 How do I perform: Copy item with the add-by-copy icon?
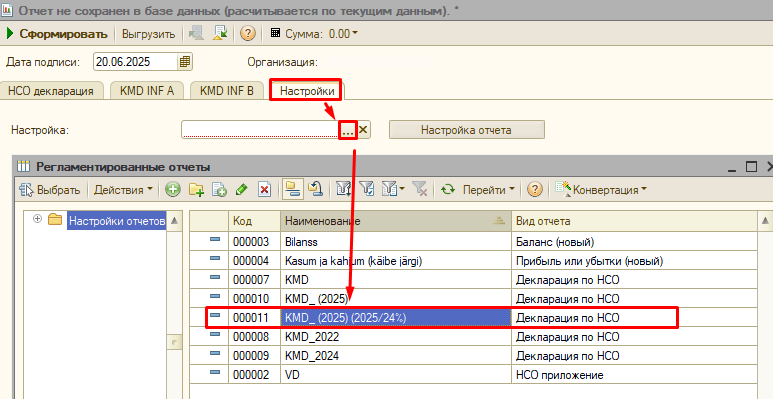[x=219, y=190]
